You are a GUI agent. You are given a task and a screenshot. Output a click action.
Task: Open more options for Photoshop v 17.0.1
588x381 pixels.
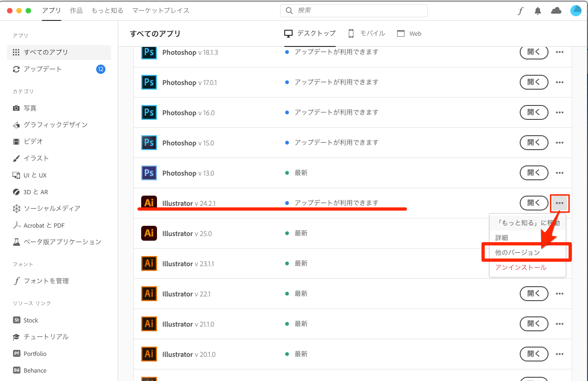click(x=560, y=82)
